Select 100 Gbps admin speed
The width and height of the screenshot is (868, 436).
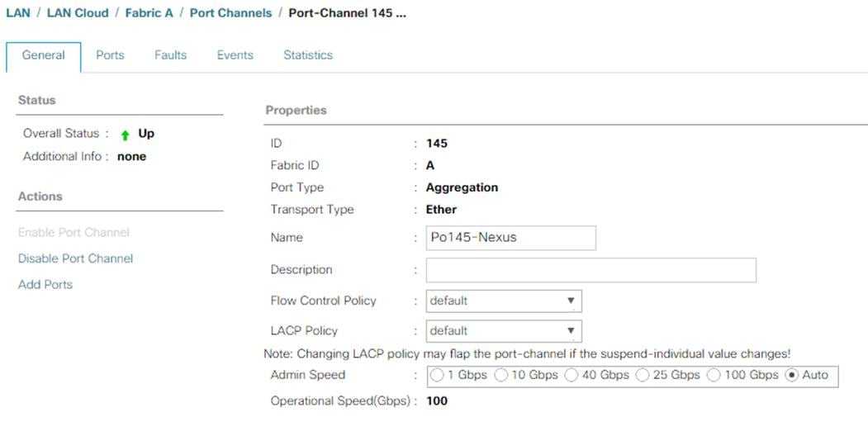click(x=714, y=375)
